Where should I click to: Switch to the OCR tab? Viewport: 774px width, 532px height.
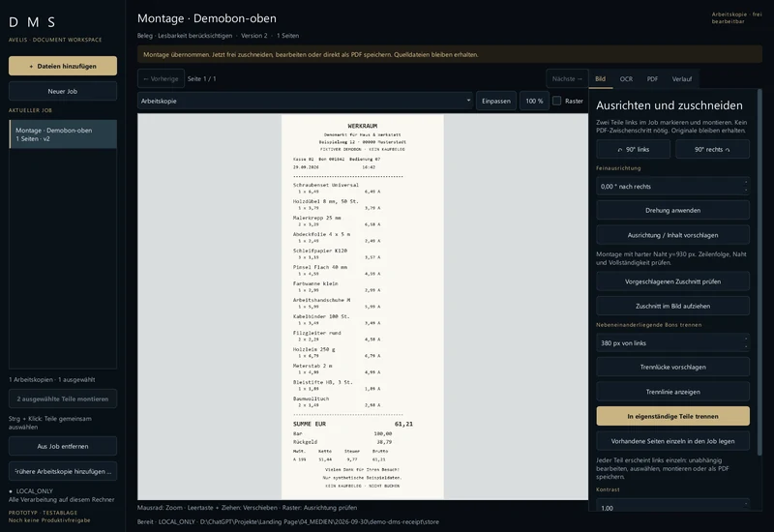(x=626, y=79)
